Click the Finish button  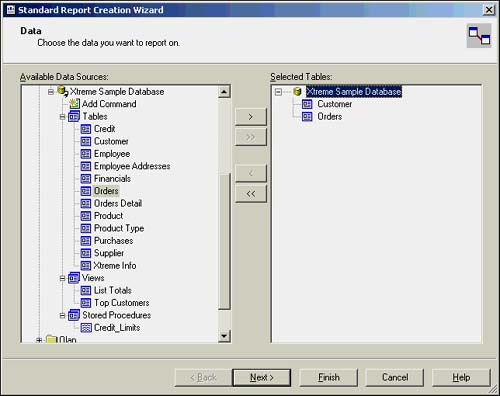coord(329,377)
